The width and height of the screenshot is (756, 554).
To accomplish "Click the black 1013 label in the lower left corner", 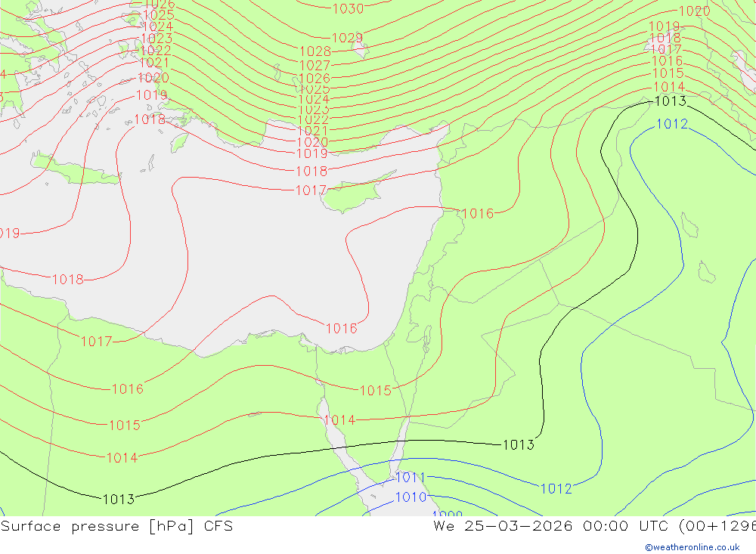I will [x=119, y=499].
